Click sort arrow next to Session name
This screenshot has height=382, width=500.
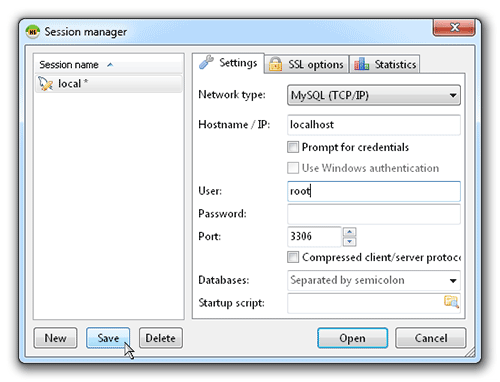pos(110,65)
